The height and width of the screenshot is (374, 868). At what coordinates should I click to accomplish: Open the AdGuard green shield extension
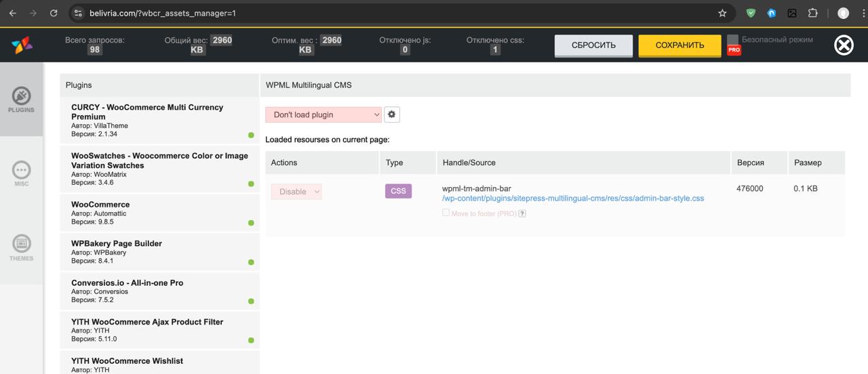751,13
